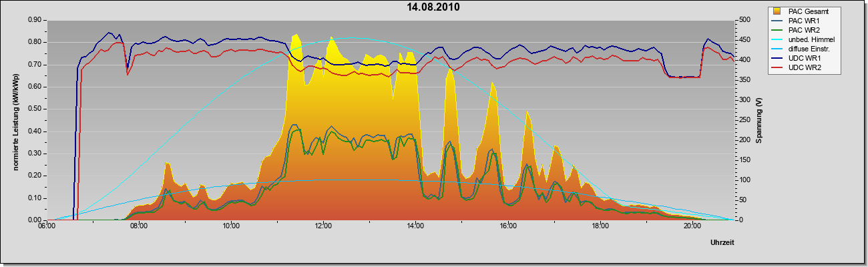868x267 pixels.
Task: Click the 08:00 time axis tick
Action: 138,226
